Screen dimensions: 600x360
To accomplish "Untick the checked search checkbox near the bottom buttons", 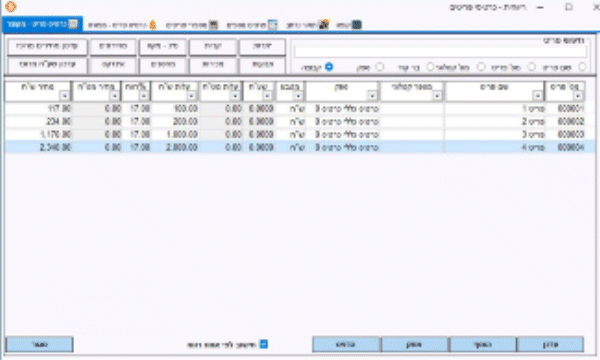I will coord(264,344).
